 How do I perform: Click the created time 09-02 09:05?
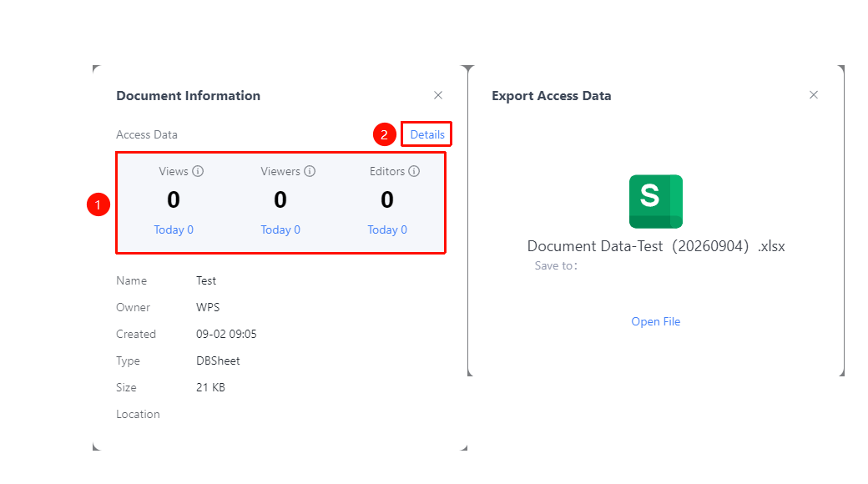(226, 334)
